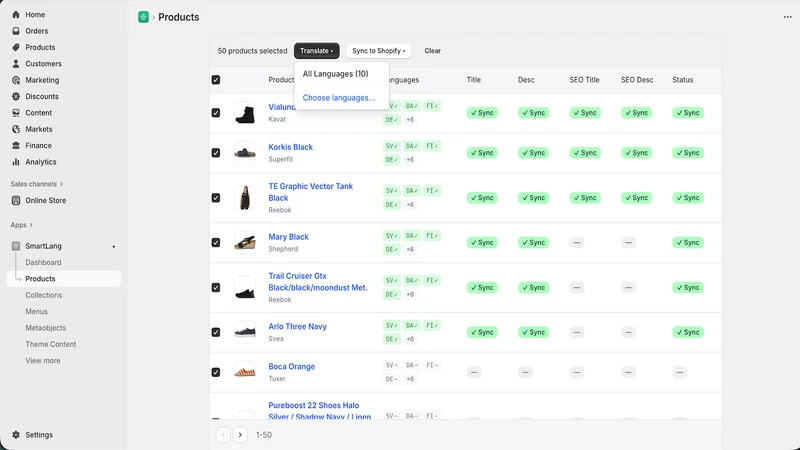
Task: Expand +6 languages for Boca Orange
Action: pos(410,379)
